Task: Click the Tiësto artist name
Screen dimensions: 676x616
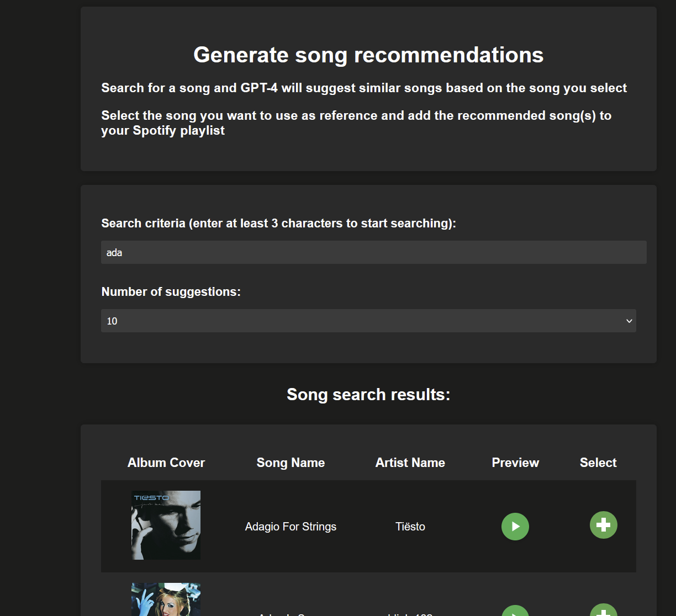Action: click(410, 526)
